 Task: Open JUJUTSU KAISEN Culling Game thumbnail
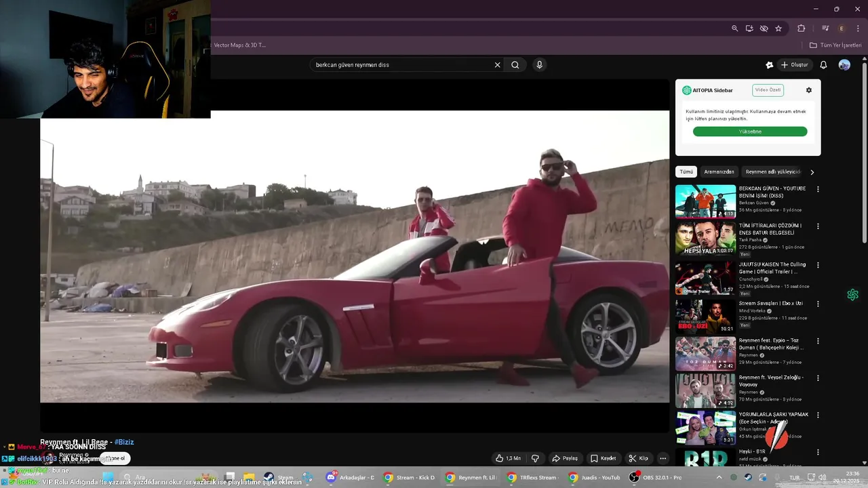[705, 278]
